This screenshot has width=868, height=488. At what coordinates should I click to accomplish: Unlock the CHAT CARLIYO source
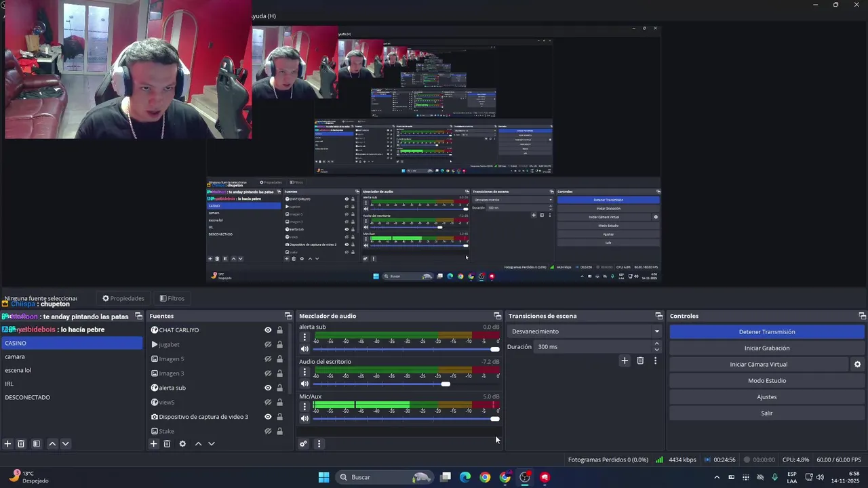point(279,330)
